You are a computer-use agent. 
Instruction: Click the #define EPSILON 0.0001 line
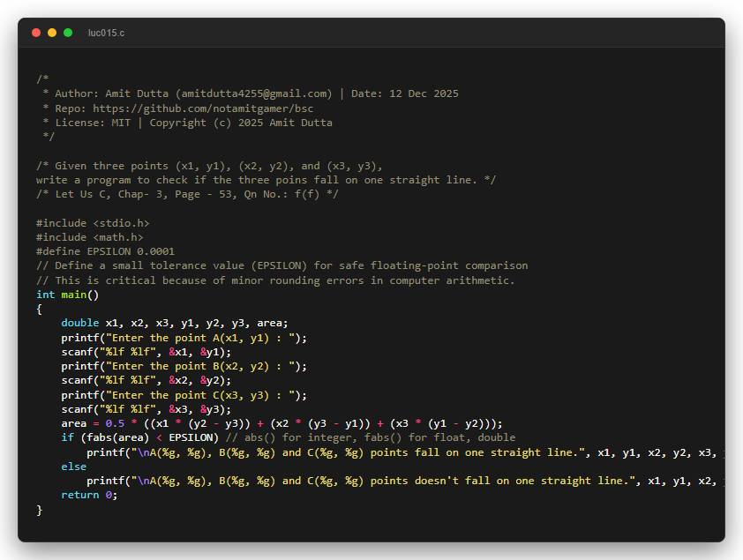coord(105,252)
